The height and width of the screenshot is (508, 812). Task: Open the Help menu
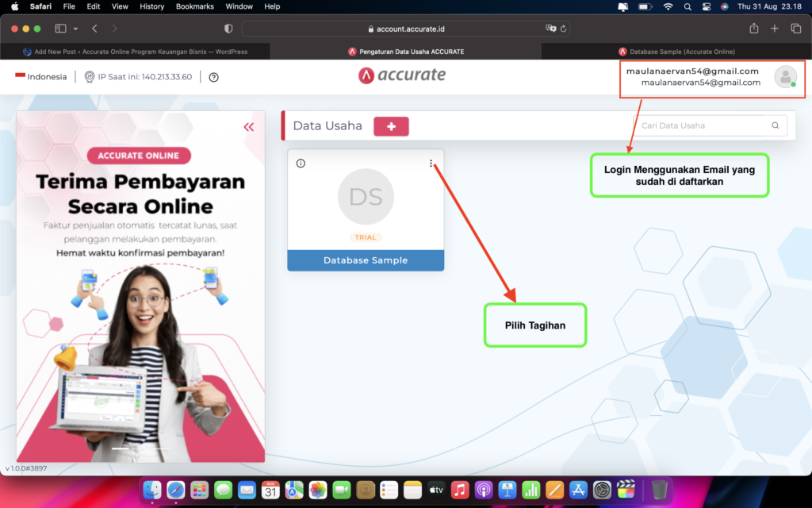pyautogui.click(x=272, y=6)
